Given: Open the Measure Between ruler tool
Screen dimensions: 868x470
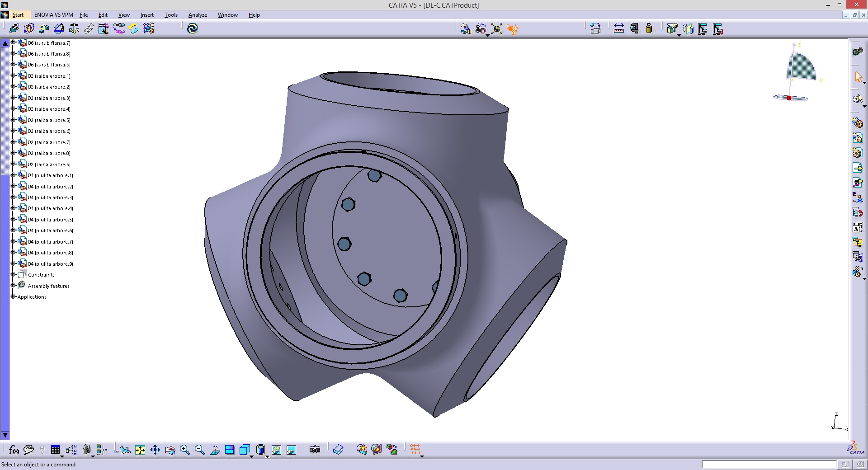Looking at the screenshot, I should (619, 29).
